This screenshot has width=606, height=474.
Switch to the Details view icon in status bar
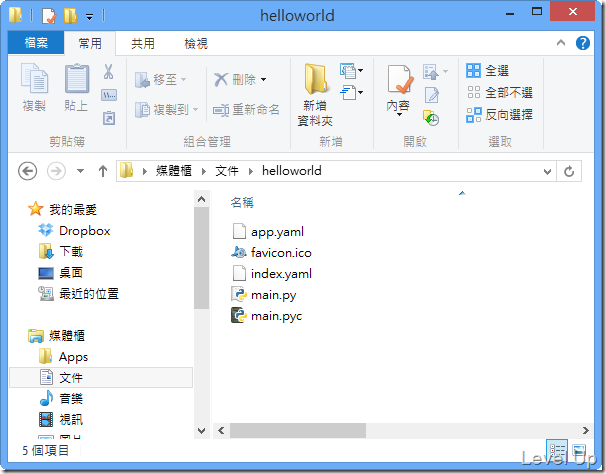pos(557,450)
